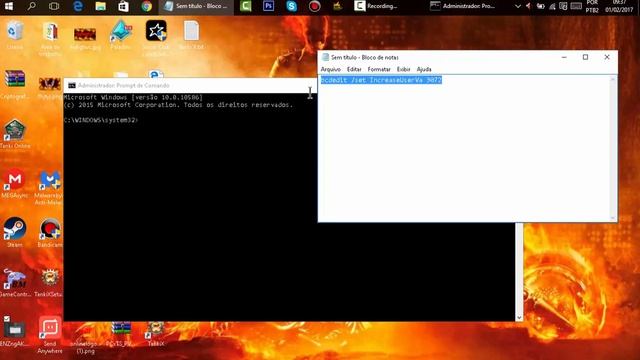The height and width of the screenshot is (360, 640).
Task: Open Photoshop from the taskbar
Action: (x=269, y=6)
